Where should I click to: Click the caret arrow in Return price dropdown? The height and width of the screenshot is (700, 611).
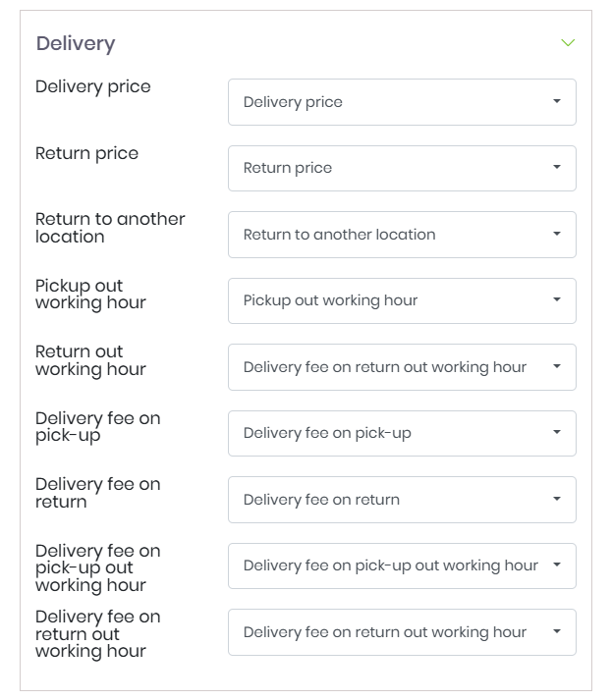[x=557, y=168]
